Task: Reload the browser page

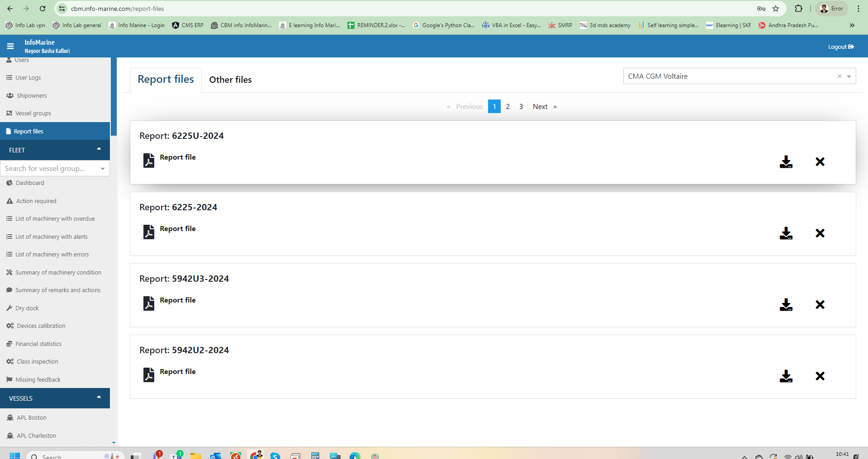Action: (x=43, y=9)
